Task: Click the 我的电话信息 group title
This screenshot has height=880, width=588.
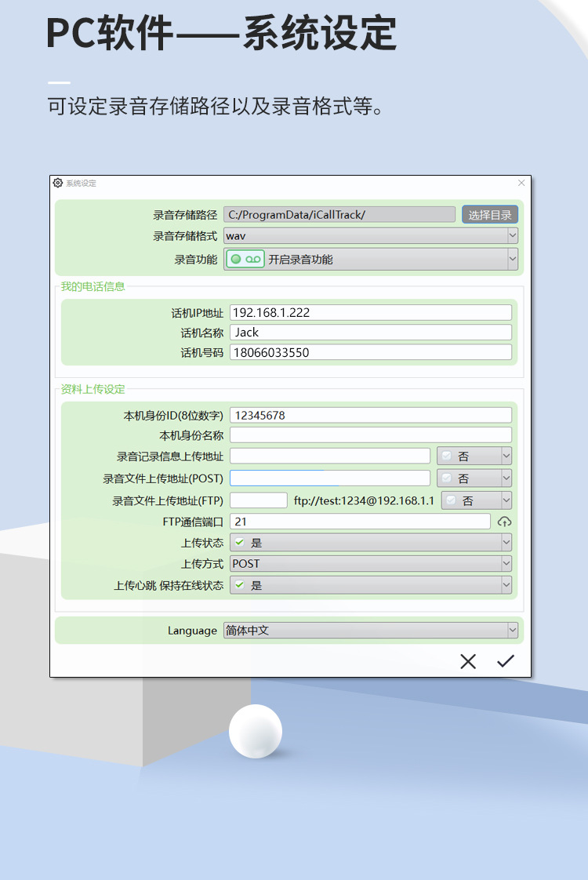Action: coord(93,287)
